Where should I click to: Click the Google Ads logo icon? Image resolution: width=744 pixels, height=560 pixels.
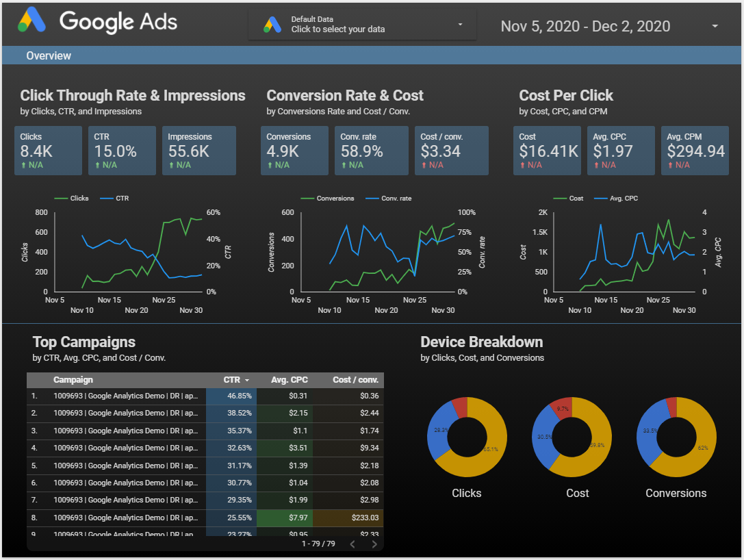tap(31, 21)
